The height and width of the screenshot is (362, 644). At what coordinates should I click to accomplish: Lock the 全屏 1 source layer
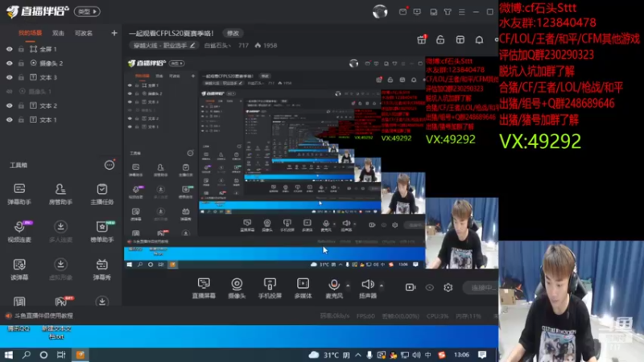pos(21,49)
